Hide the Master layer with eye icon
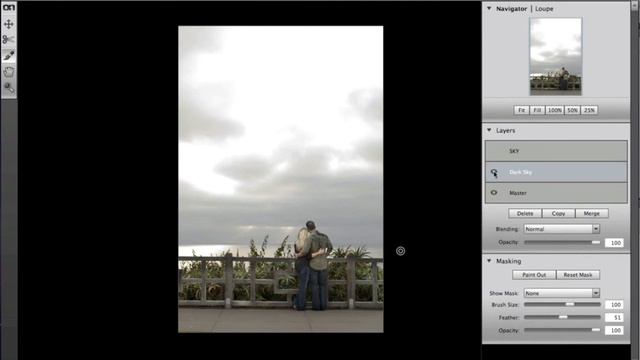Viewport: 640px width, 360px height. (x=494, y=193)
